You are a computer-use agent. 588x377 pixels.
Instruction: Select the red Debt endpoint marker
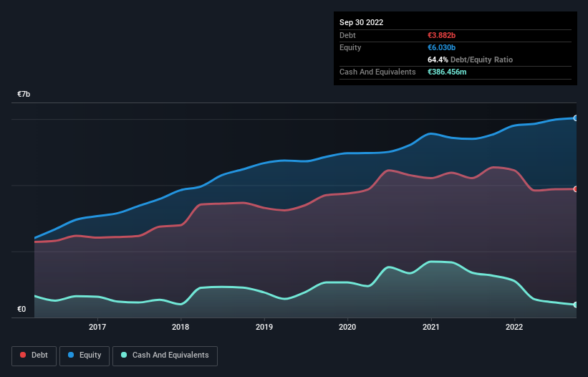[576, 188]
